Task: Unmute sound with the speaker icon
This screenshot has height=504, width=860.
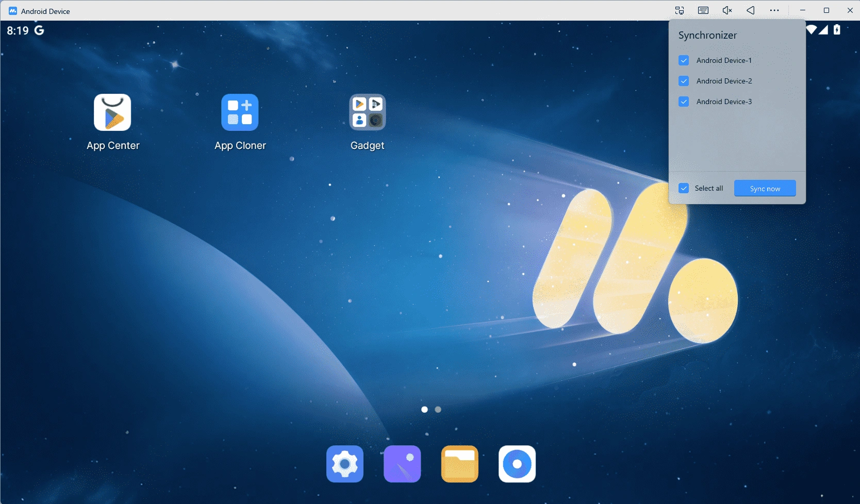Action: point(727,10)
